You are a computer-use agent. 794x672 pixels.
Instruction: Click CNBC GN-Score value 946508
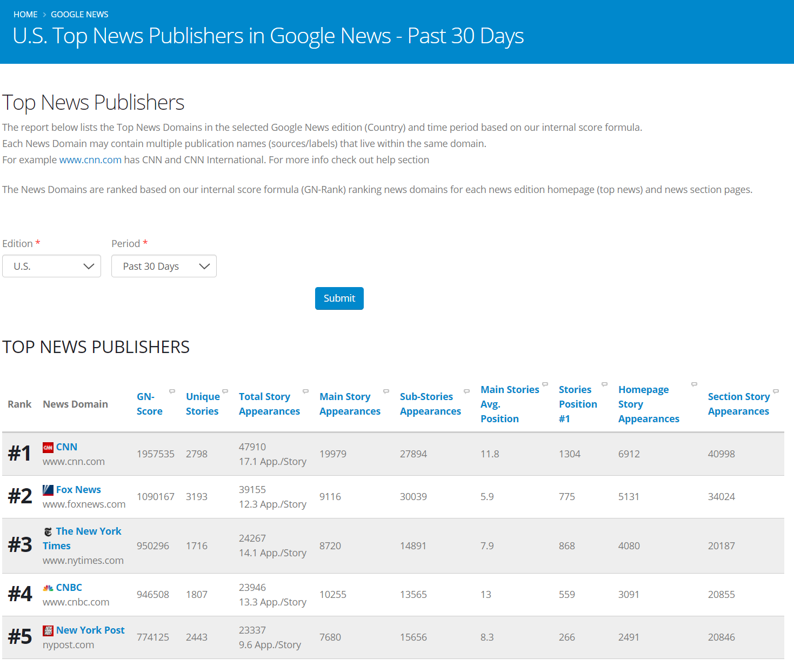(153, 595)
